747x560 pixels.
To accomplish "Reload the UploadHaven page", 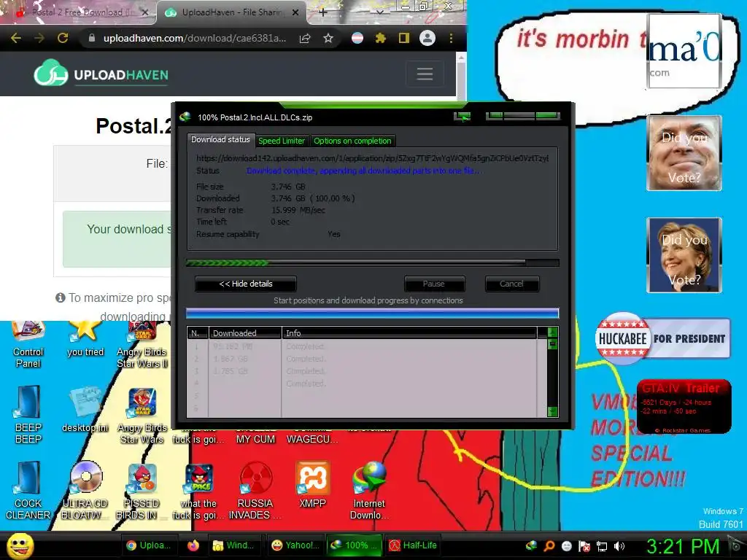I will [x=63, y=38].
